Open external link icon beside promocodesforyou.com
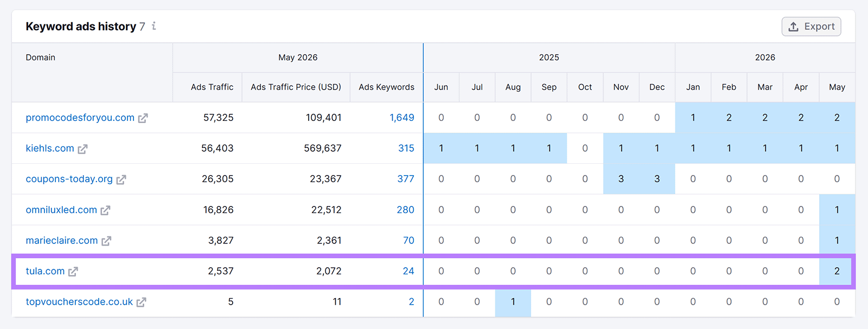 143,118
